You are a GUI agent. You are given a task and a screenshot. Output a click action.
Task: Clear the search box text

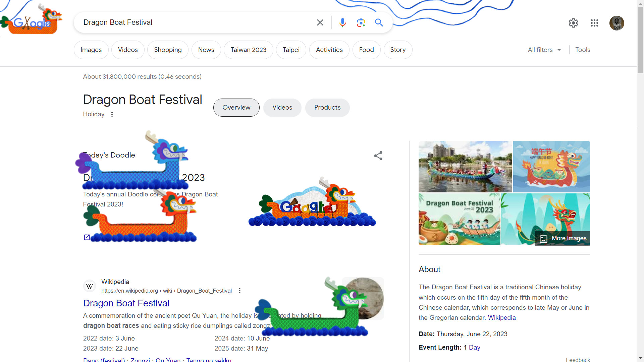[320, 22]
